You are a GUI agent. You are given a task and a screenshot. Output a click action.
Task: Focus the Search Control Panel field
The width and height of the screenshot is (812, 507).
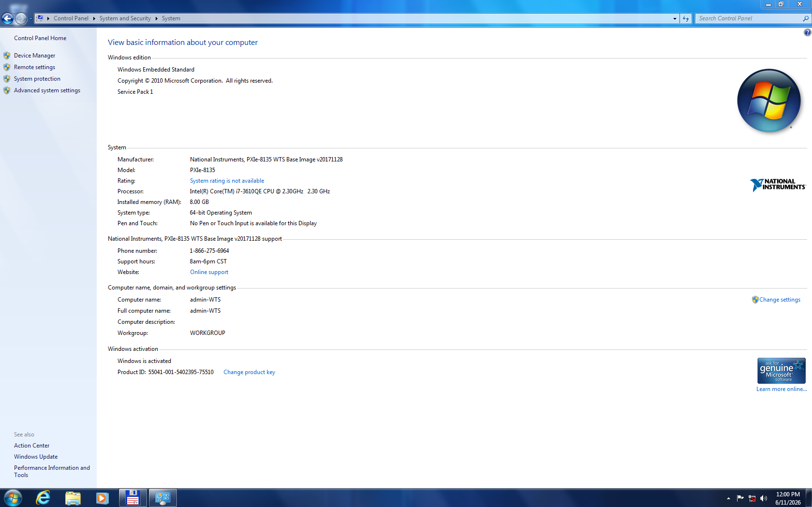tap(749, 18)
